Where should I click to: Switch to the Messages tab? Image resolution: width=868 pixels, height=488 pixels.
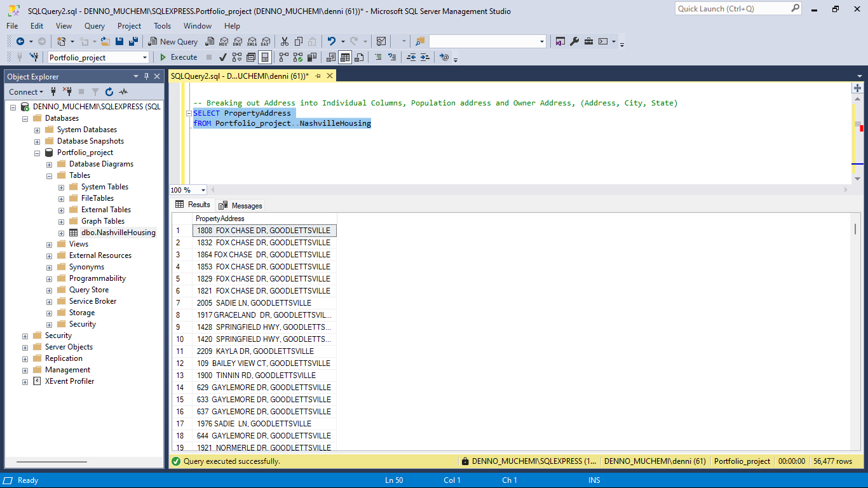point(241,205)
